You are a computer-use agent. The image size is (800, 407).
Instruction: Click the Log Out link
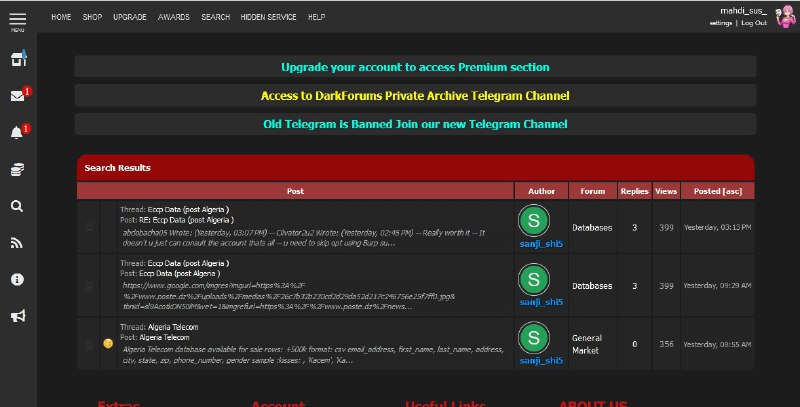tap(754, 23)
